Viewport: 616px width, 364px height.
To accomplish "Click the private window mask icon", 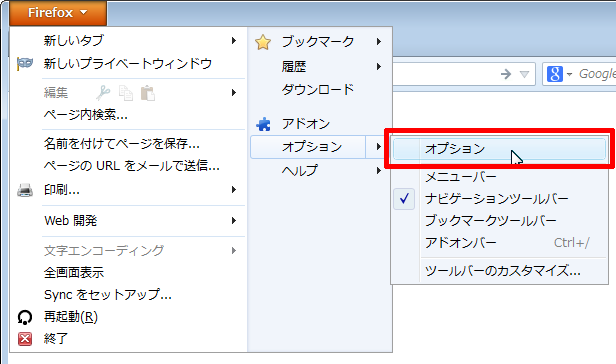I will point(25,63).
